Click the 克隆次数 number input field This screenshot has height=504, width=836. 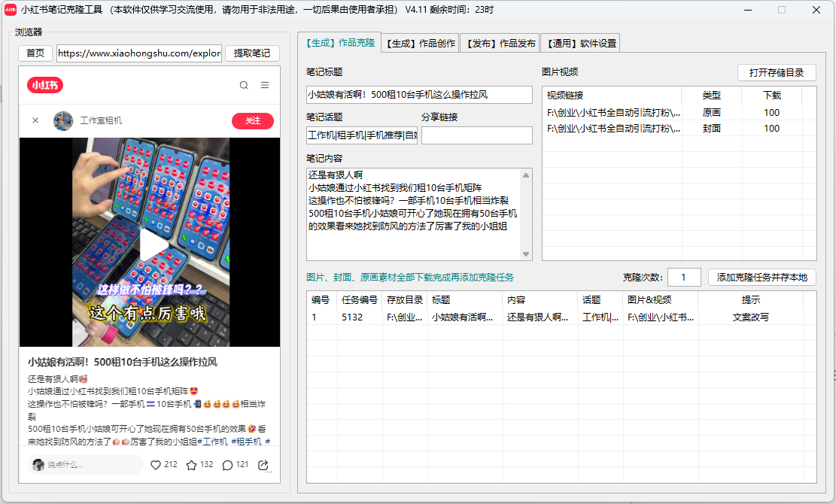(x=684, y=277)
